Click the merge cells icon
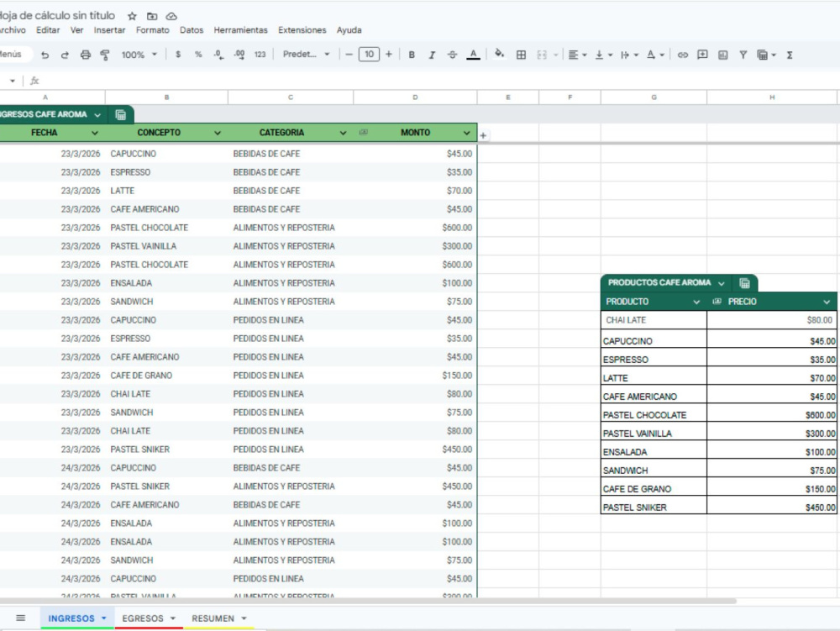This screenshot has height=631, width=840. 542,55
